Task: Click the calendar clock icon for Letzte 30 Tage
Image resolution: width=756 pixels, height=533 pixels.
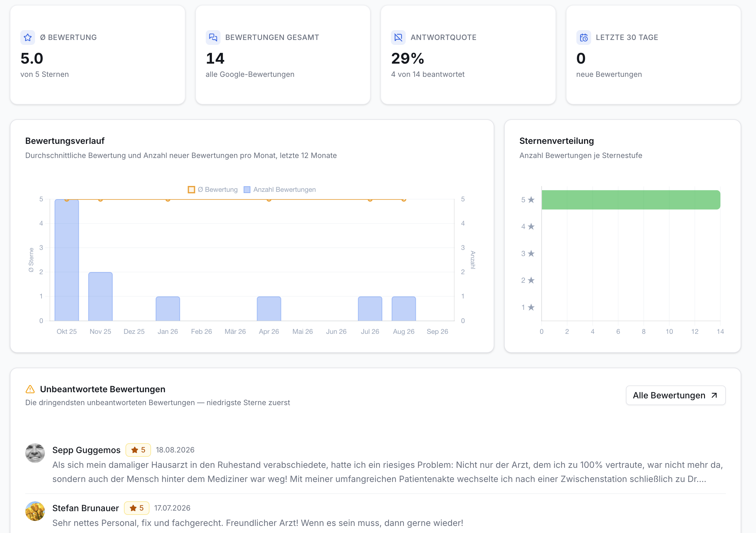Action: tap(584, 38)
